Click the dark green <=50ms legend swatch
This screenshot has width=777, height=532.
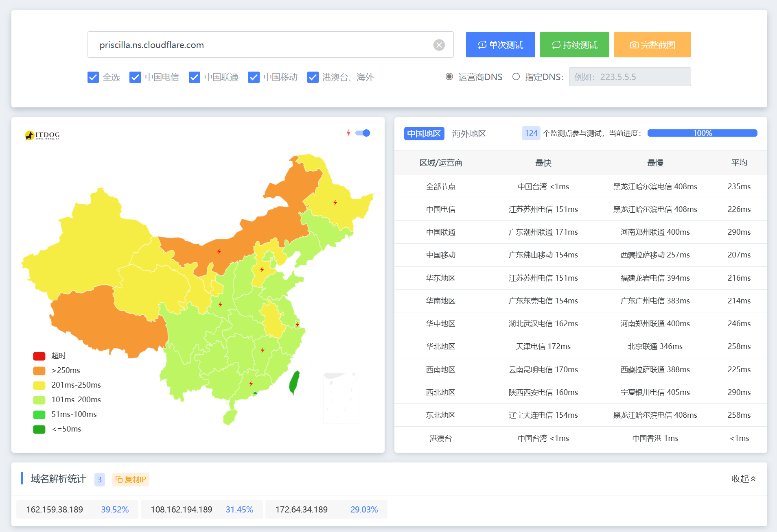tap(39, 429)
